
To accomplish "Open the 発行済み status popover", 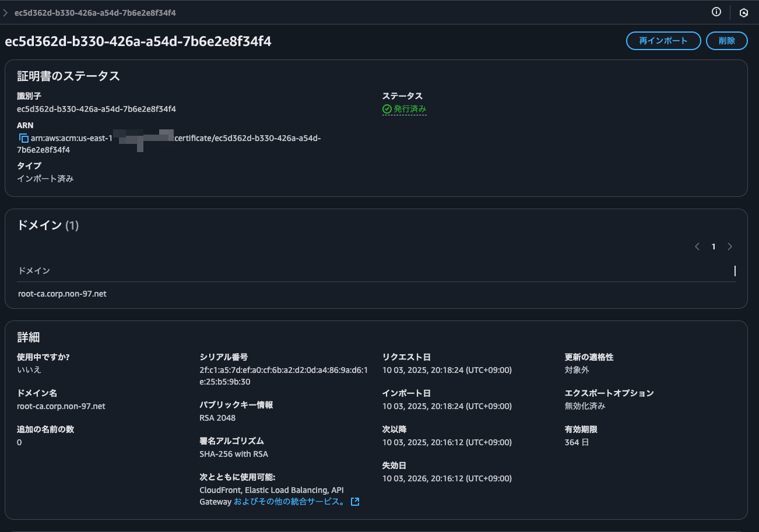I will 410,109.
